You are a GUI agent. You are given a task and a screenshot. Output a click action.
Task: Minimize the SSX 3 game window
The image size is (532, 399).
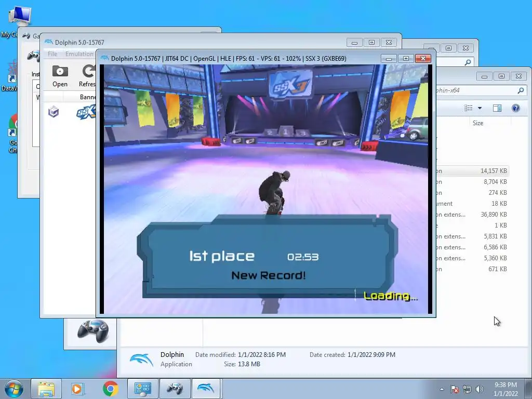[389, 59]
